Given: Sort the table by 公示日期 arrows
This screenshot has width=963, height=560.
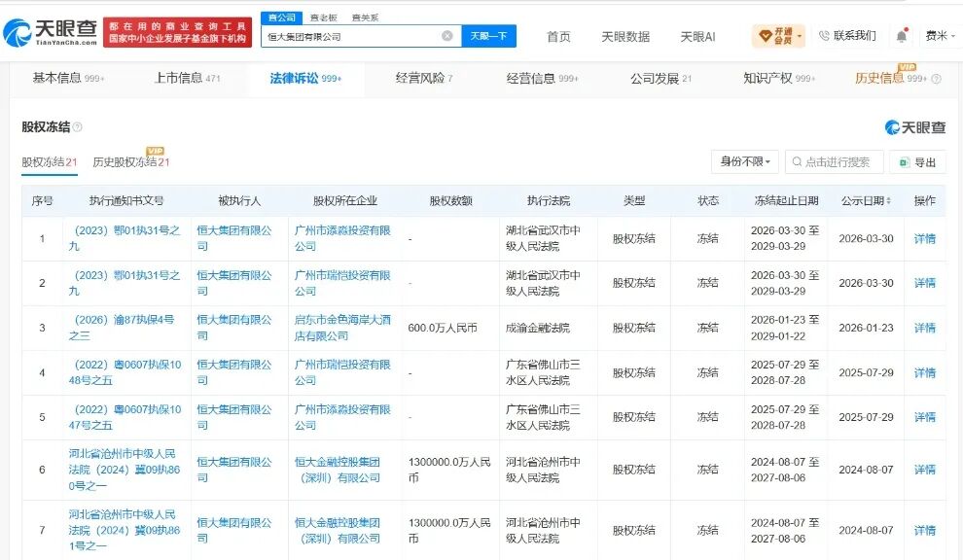Looking at the screenshot, I should pos(888,201).
